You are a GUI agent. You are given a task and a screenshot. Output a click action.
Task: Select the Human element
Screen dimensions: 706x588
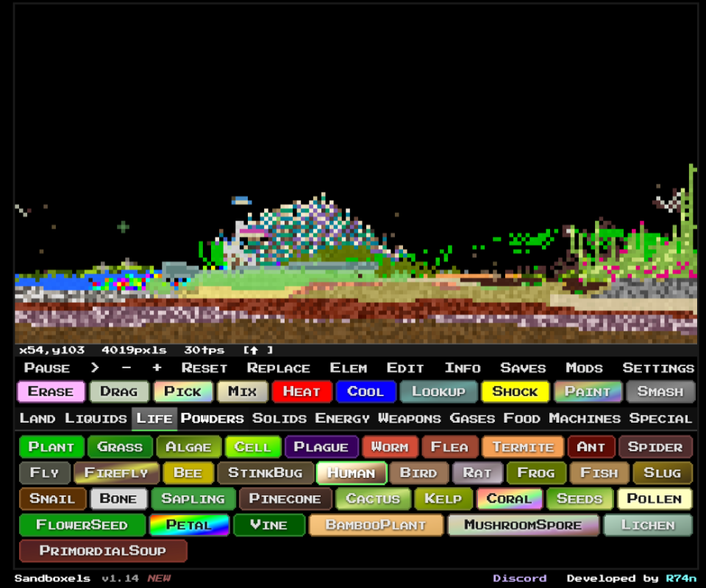click(x=351, y=473)
